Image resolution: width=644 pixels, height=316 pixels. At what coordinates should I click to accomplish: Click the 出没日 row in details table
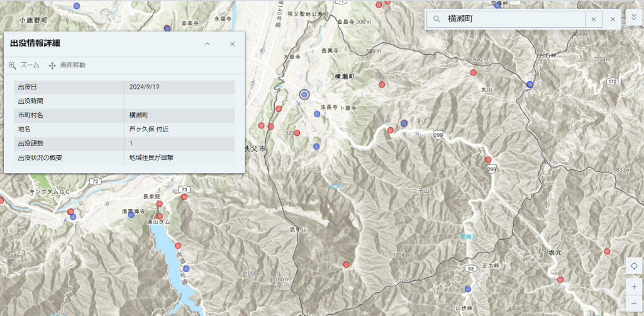click(x=125, y=87)
